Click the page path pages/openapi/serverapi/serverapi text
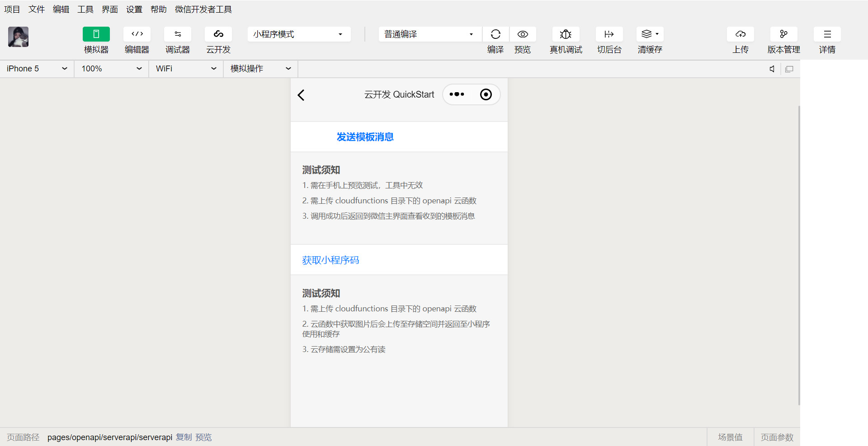The image size is (868, 446). tap(110, 437)
